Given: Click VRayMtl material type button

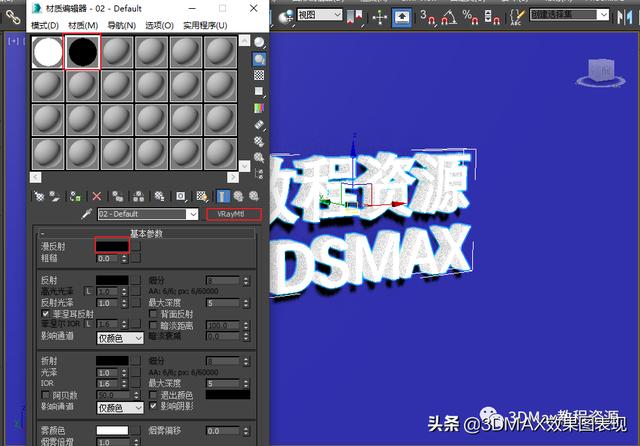Looking at the screenshot, I should tap(234, 214).
